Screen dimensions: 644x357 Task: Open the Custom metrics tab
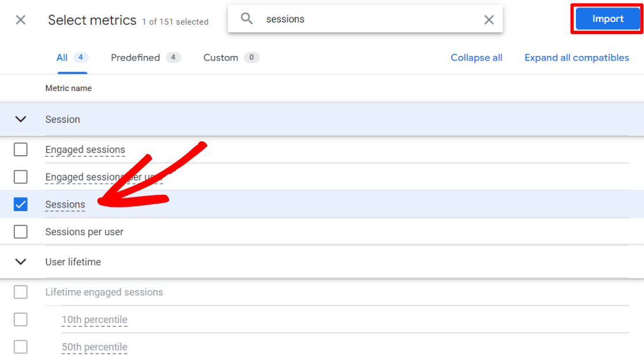[x=220, y=57]
